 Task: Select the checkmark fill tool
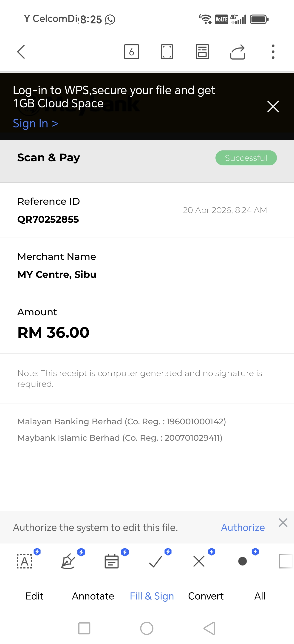point(155,561)
